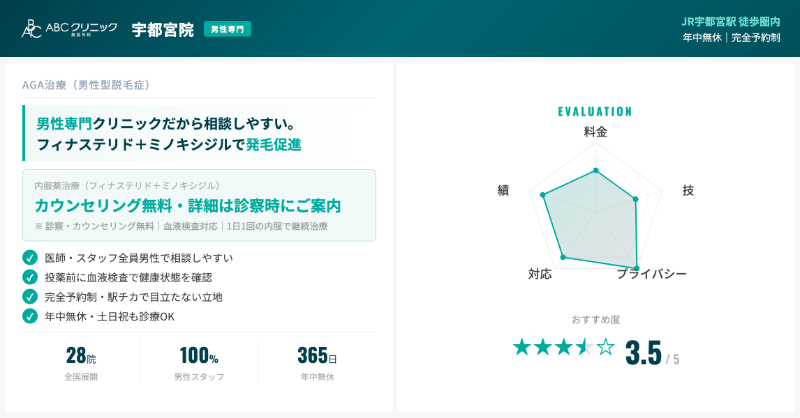Click the 3.5 rating score
Screen dimensions: 800x418
(x=643, y=353)
